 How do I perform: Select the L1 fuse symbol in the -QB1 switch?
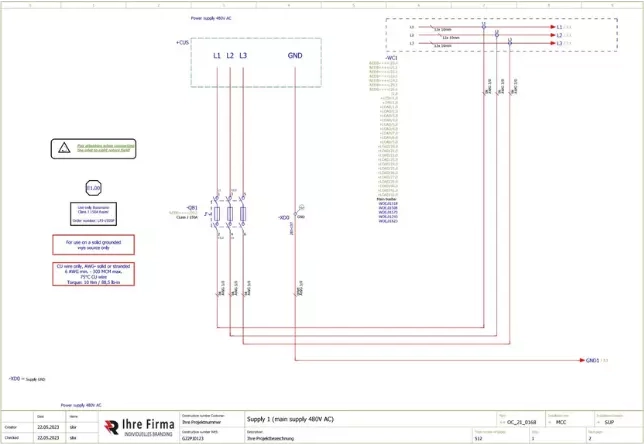pos(217,214)
